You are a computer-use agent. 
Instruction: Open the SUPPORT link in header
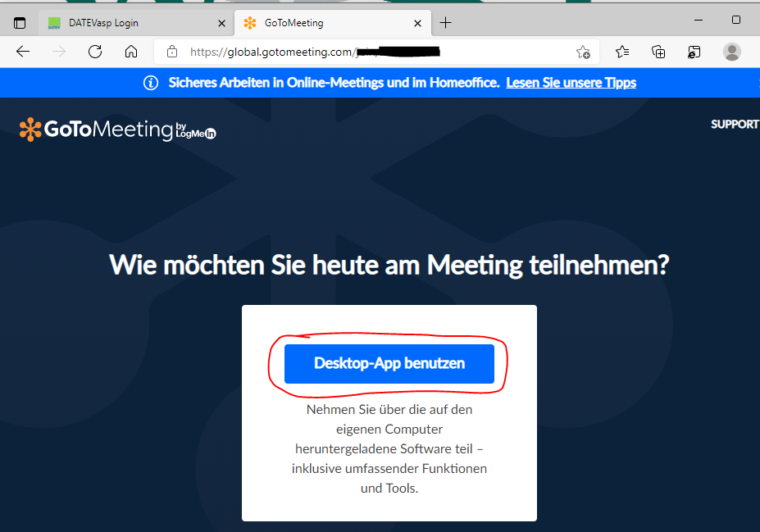click(735, 125)
